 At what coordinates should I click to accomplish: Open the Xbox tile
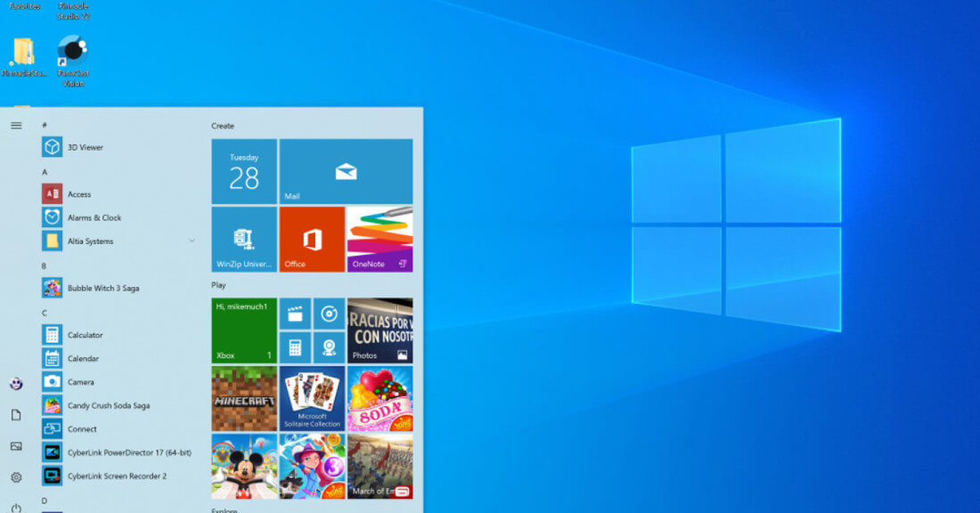coord(244,331)
